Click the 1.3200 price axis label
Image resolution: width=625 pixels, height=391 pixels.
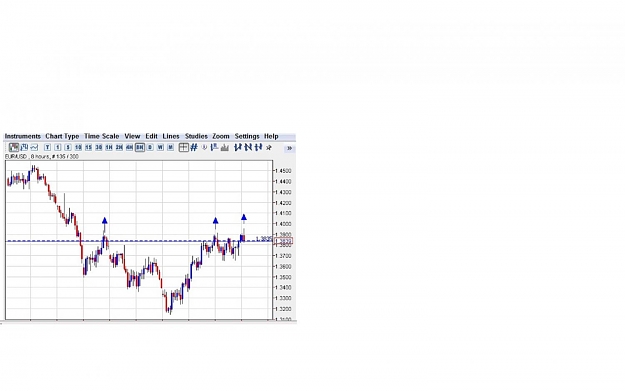(283, 309)
